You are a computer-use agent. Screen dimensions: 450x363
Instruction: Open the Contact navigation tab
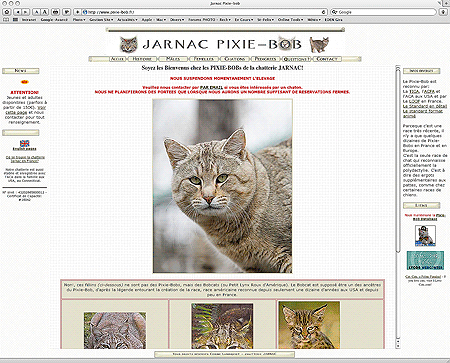tap(327, 59)
